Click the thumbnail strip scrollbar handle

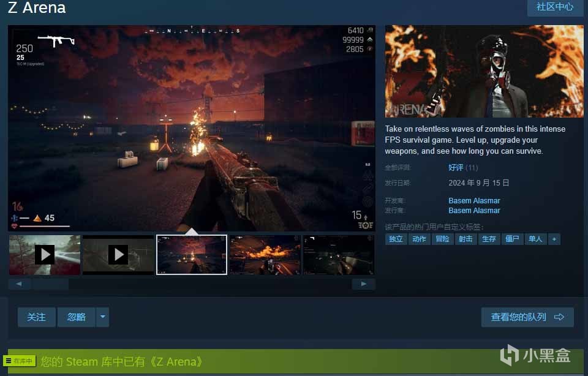coord(50,284)
